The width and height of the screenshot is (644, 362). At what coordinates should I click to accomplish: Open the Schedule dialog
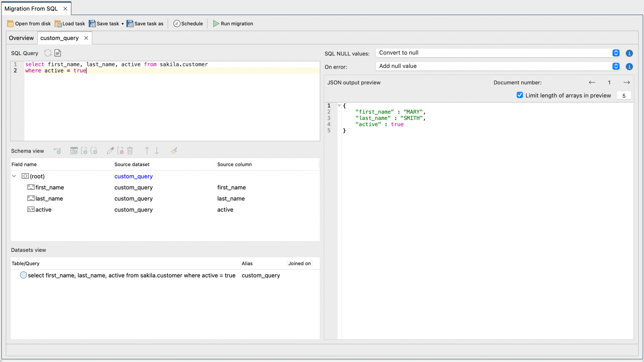point(188,23)
